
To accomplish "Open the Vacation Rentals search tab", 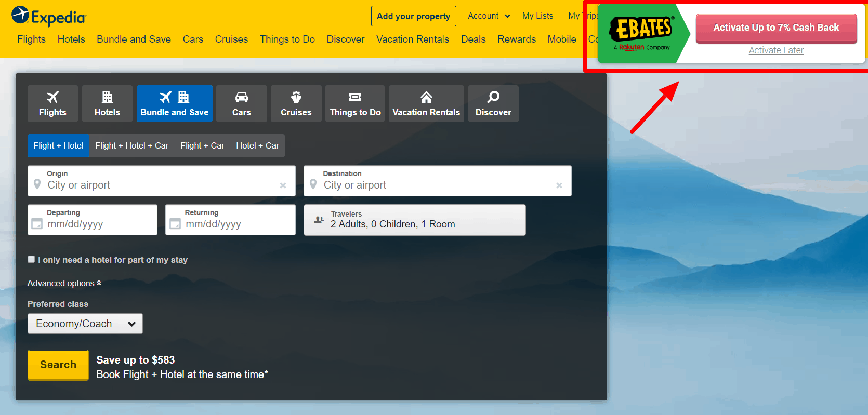I will pos(426,103).
